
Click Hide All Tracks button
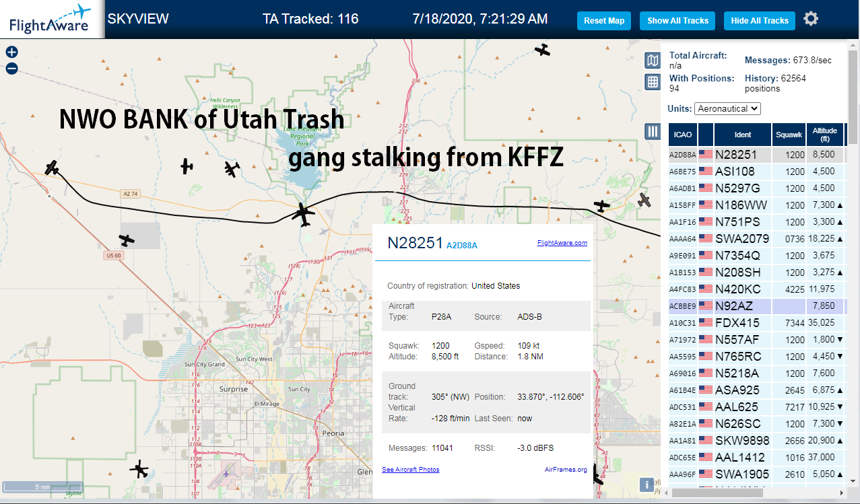coord(760,21)
